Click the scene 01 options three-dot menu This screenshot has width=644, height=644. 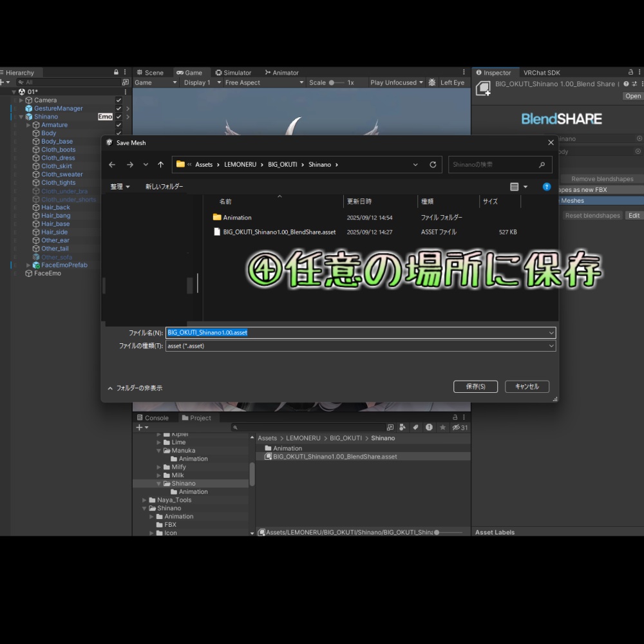coord(126,92)
